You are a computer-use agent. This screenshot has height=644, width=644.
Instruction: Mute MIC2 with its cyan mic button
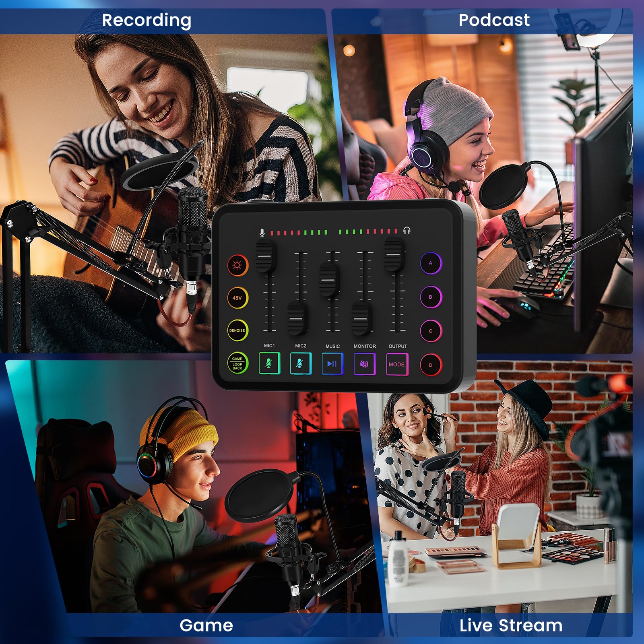[301, 364]
